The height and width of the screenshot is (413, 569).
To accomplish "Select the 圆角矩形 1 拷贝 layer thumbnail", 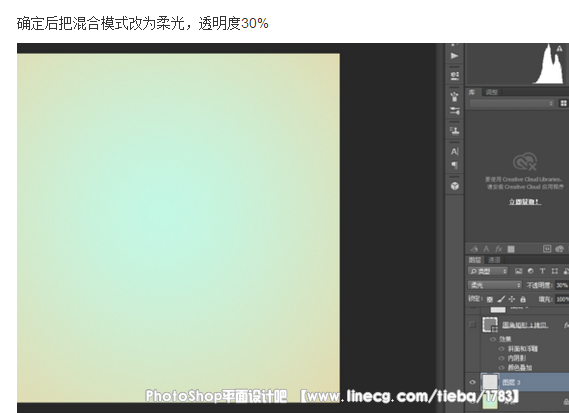I will point(490,324).
